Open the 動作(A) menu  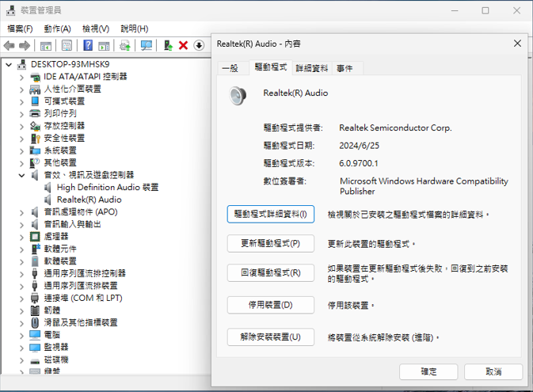pos(58,29)
